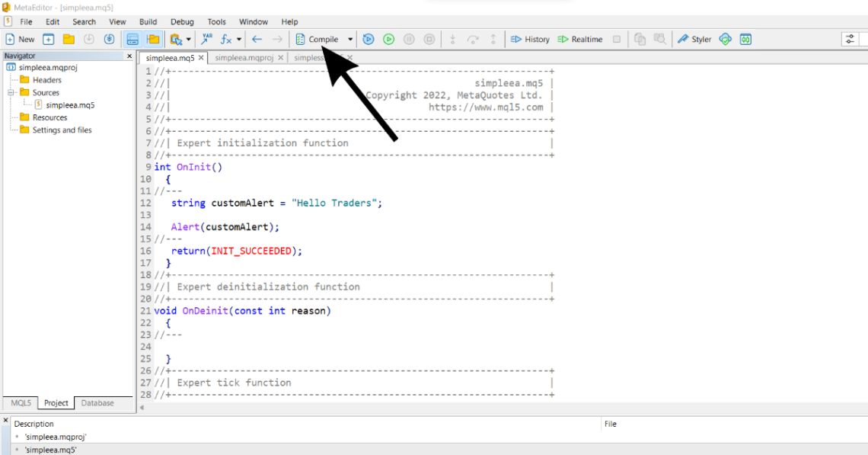Toggle the Navigator panel toolbar button

[x=132, y=39]
